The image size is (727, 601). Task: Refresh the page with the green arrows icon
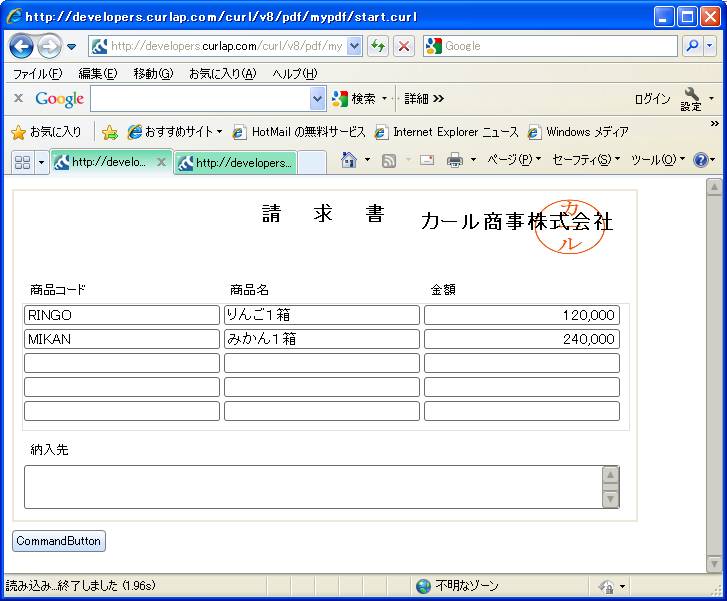coord(378,46)
